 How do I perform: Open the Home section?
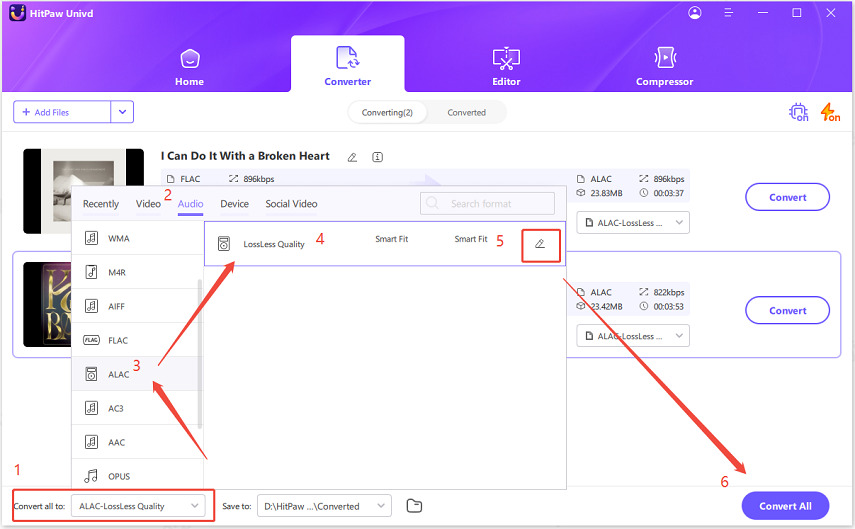click(x=189, y=68)
